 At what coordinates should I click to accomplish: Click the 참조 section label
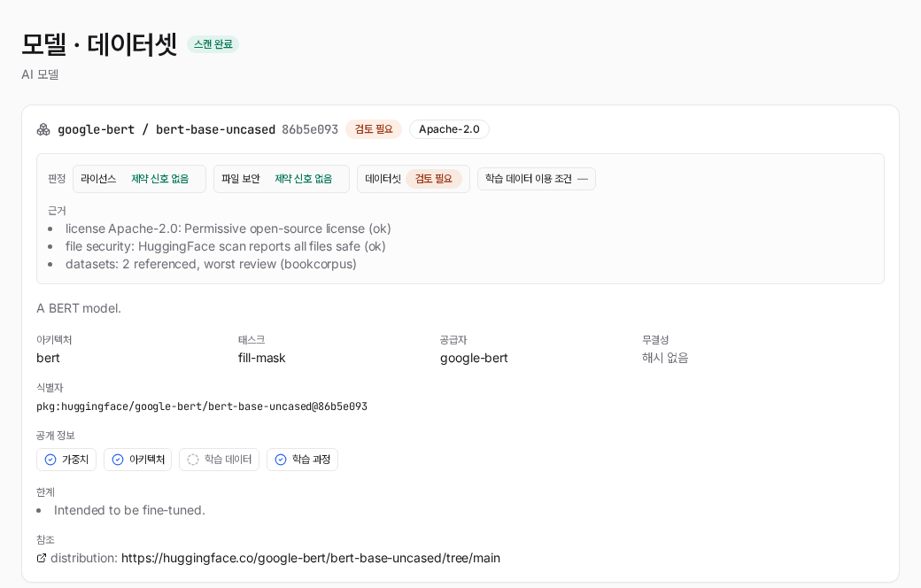[x=45, y=540]
